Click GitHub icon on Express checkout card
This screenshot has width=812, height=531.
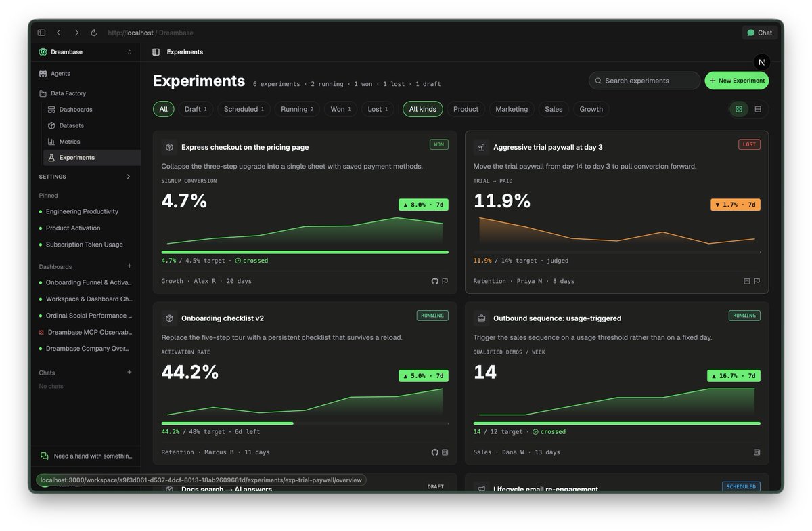(435, 281)
